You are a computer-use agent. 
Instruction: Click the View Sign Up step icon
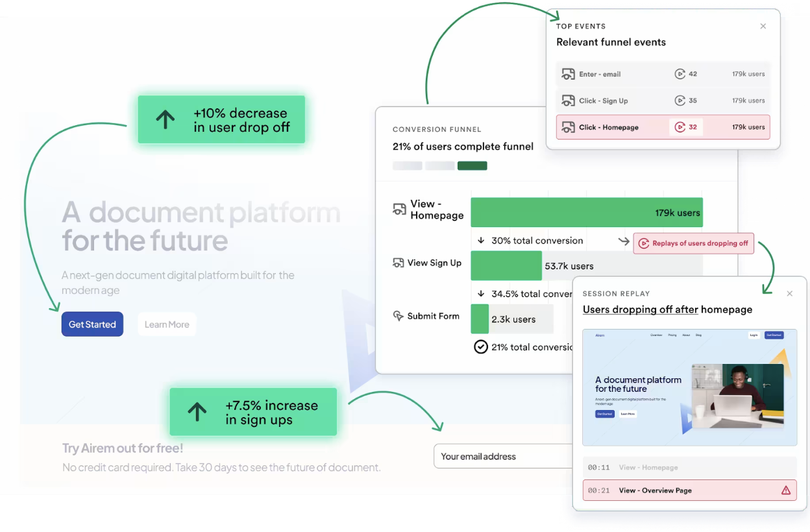click(x=398, y=263)
